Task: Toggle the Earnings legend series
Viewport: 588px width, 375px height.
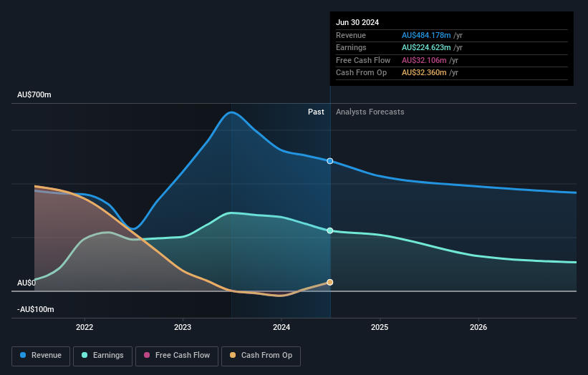Action: pos(102,356)
